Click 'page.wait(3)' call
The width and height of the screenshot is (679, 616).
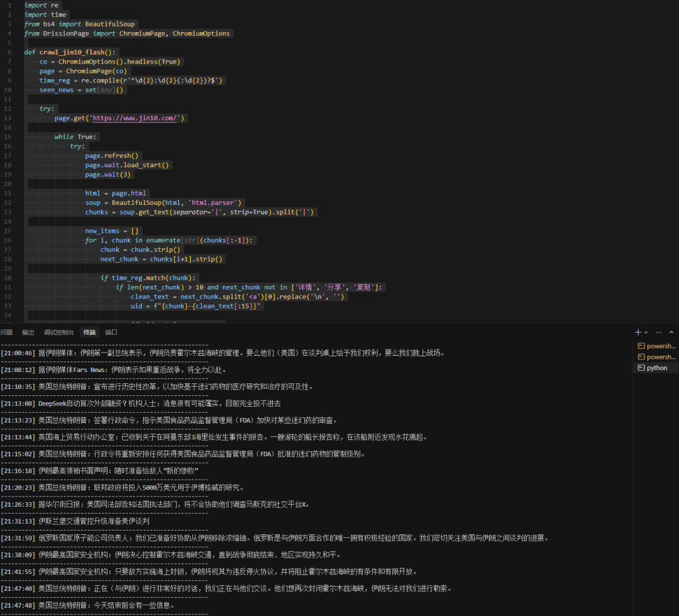[108, 175]
